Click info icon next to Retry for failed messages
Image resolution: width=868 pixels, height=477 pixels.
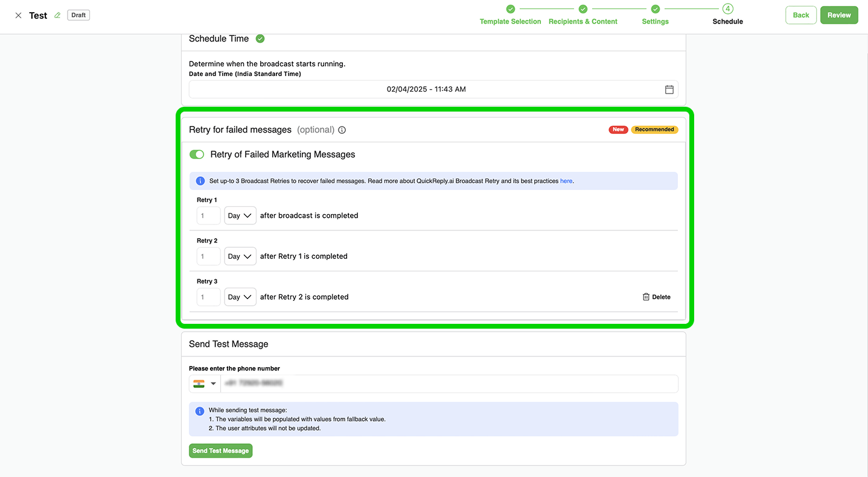pos(342,130)
